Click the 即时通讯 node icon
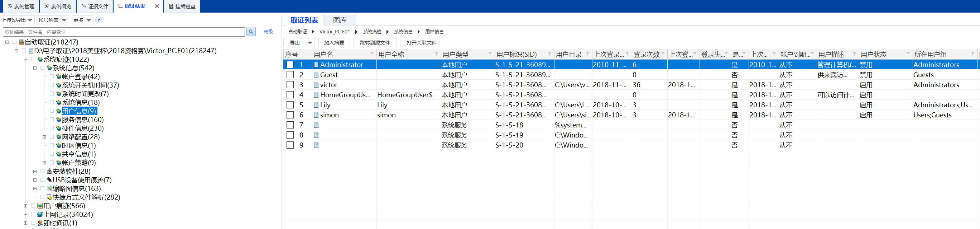Image resolution: width=980 pixels, height=229 pixels. click(x=40, y=223)
